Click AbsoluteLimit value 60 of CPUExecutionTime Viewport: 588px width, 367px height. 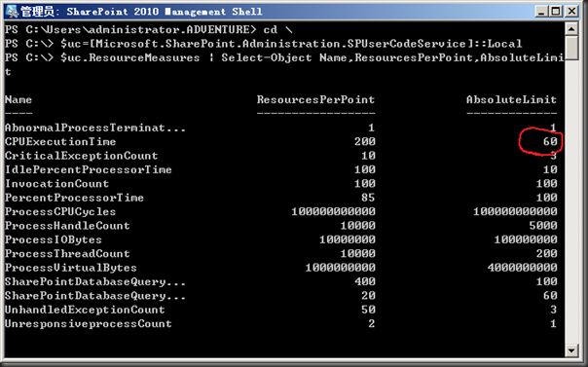[550, 142]
